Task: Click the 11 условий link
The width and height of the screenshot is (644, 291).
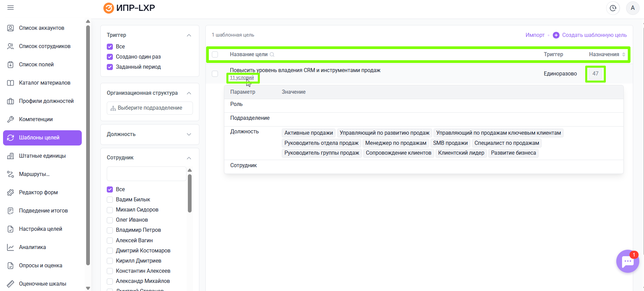Action: [x=242, y=78]
